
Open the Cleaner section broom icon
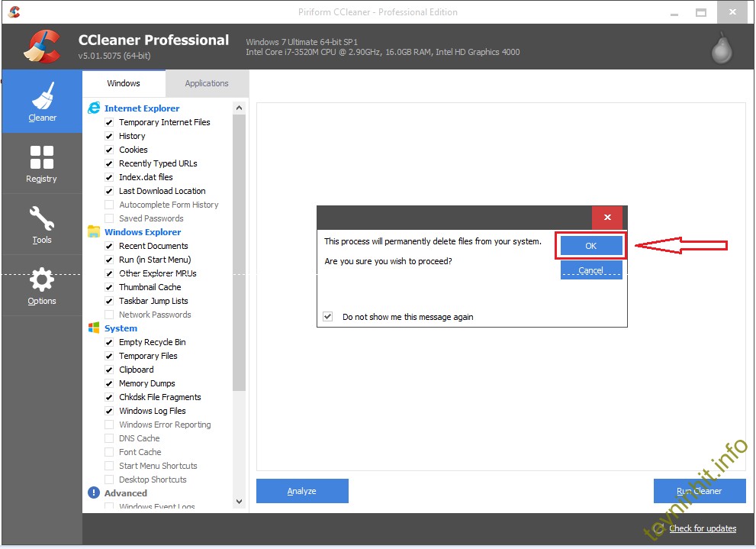coord(42,97)
